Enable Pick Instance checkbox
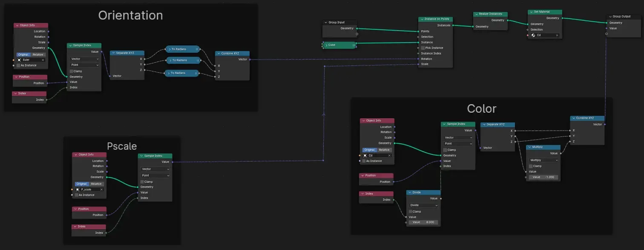 click(x=423, y=48)
